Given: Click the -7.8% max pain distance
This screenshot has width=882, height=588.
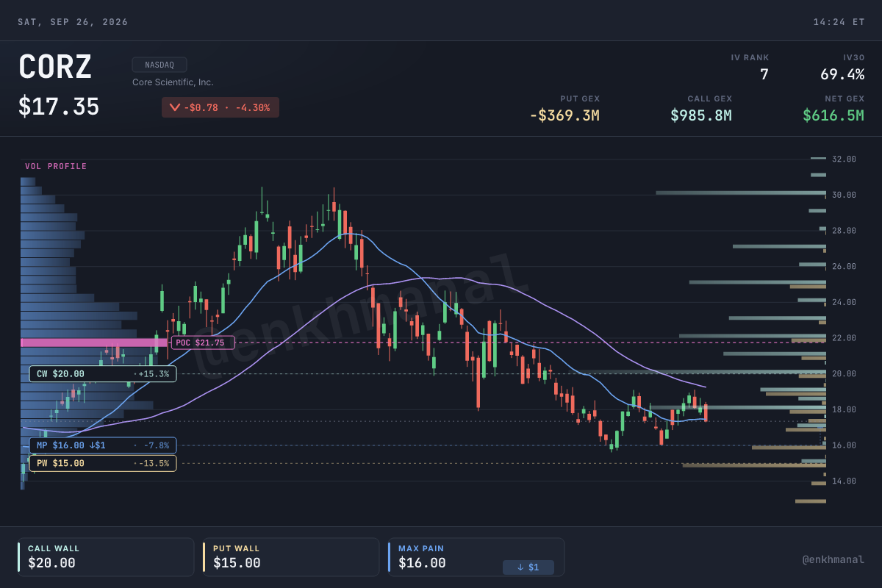Looking at the screenshot, I should (x=156, y=445).
